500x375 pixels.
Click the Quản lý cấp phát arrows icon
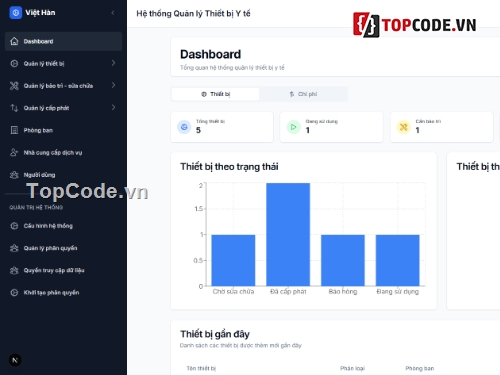click(14, 108)
